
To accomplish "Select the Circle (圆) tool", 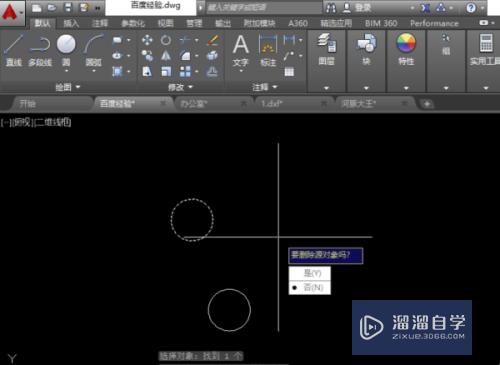I will pos(66,50).
